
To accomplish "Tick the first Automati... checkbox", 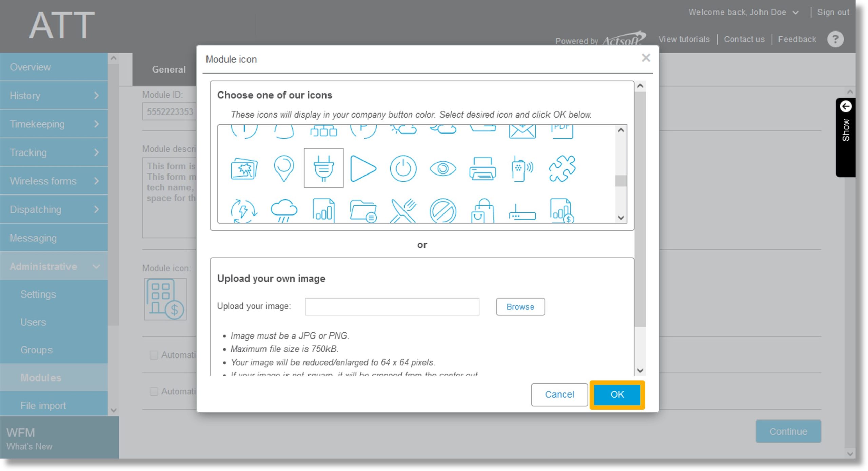I will 154,355.
